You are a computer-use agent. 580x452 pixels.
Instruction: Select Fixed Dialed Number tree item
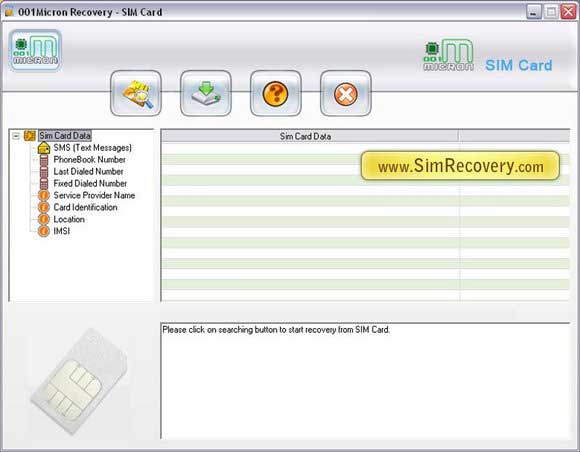pyautogui.click(x=90, y=183)
